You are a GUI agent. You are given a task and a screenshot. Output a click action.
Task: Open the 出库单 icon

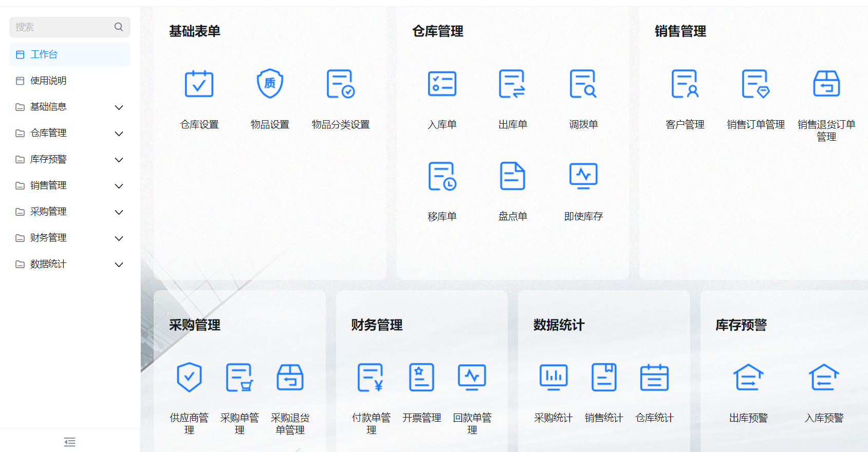click(x=512, y=84)
